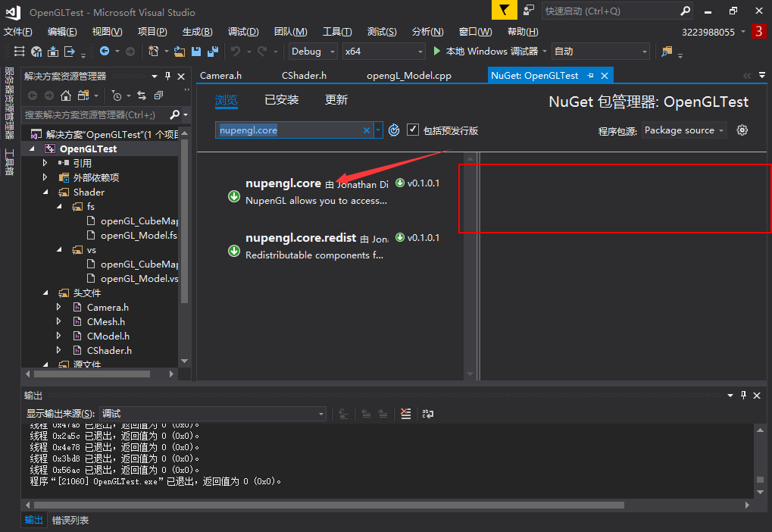
Task: Click the pending changes filter clock icon
Action: (x=117, y=95)
